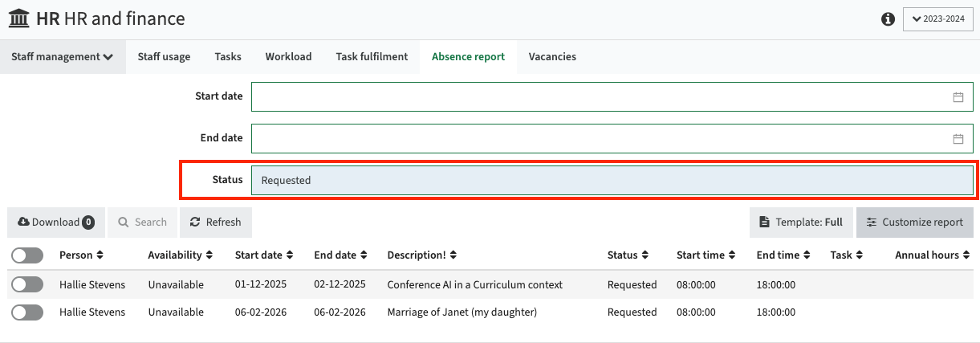Image resolution: width=980 pixels, height=343 pixels.
Task: Expand the Staff management menu
Action: (x=62, y=57)
